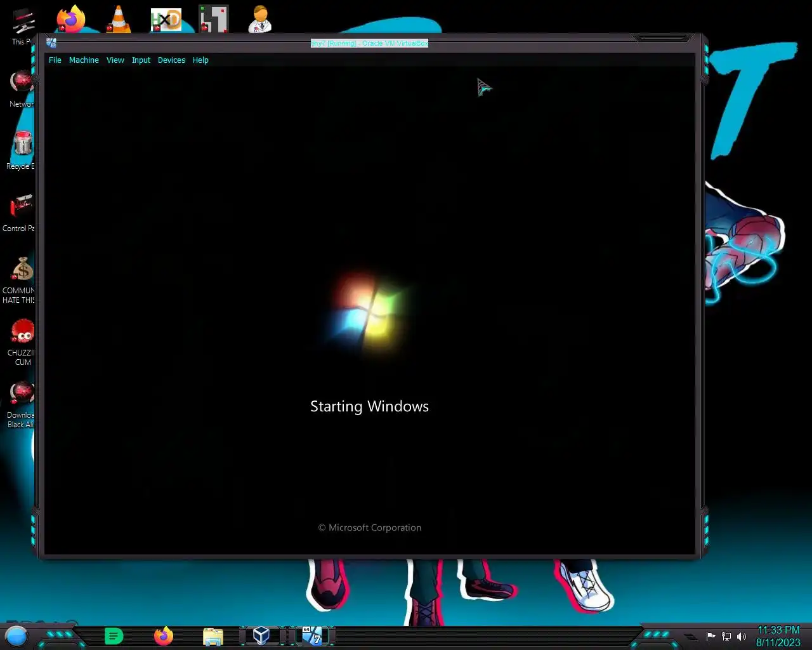Open the Devices menu
812x650 pixels.
tap(171, 60)
